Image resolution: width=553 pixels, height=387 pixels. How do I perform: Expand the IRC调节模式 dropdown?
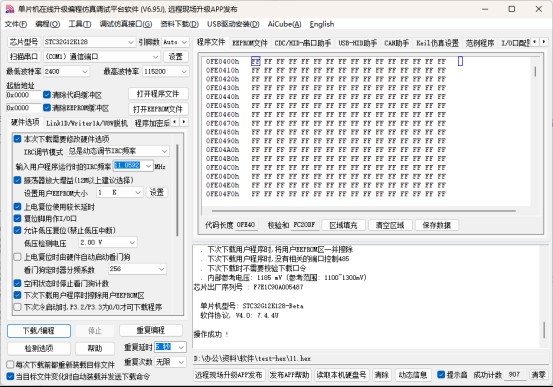click(164, 151)
